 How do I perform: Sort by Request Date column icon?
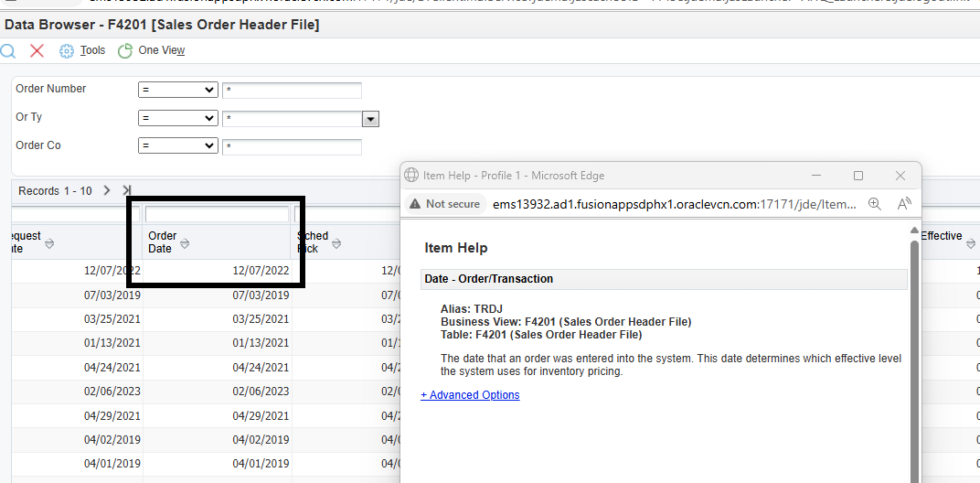click(x=49, y=243)
